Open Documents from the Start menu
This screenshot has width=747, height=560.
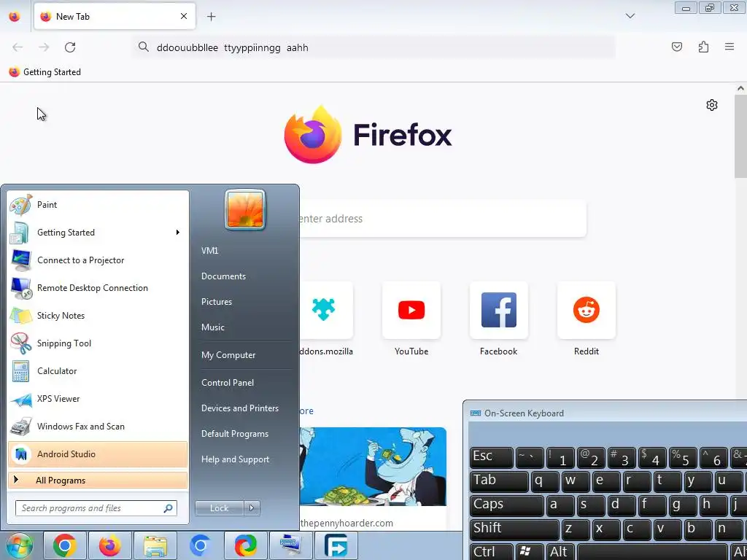click(223, 276)
